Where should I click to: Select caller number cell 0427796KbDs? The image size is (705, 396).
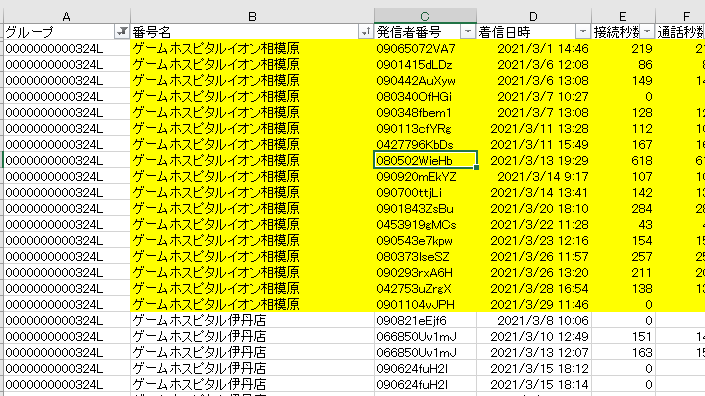point(425,144)
